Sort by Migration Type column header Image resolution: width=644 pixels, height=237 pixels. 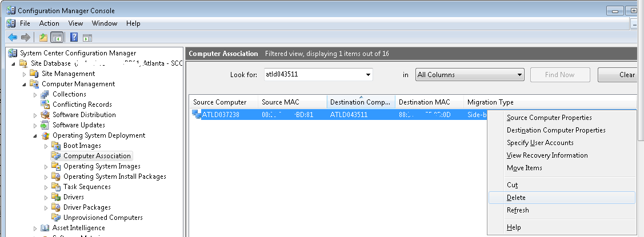[x=550, y=102]
